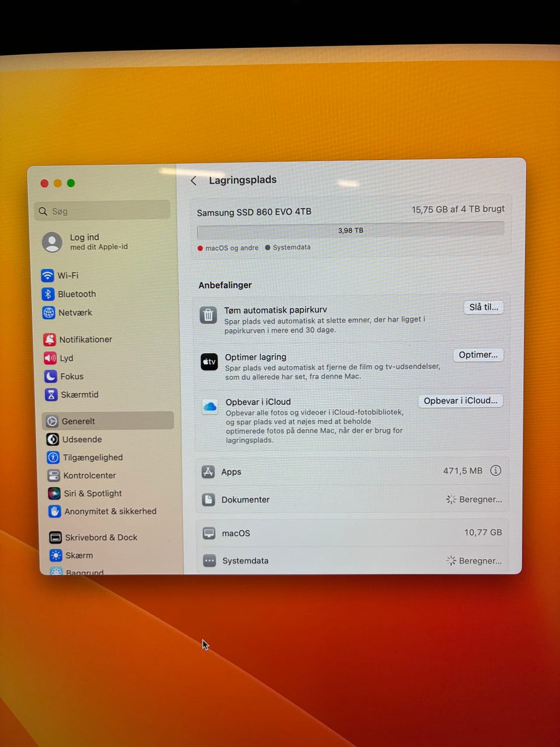Click the Apps category icon
The image size is (560, 747).
pos(208,472)
